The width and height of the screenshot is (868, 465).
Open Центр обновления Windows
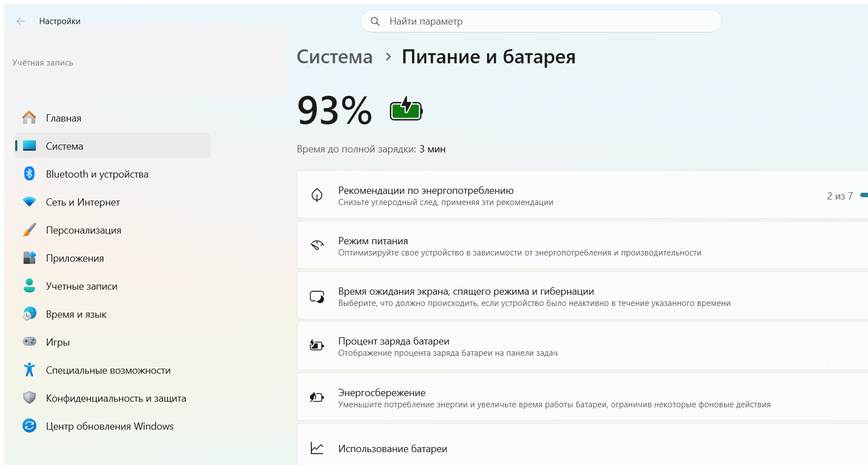pyautogui.click(x=113, y=426)
